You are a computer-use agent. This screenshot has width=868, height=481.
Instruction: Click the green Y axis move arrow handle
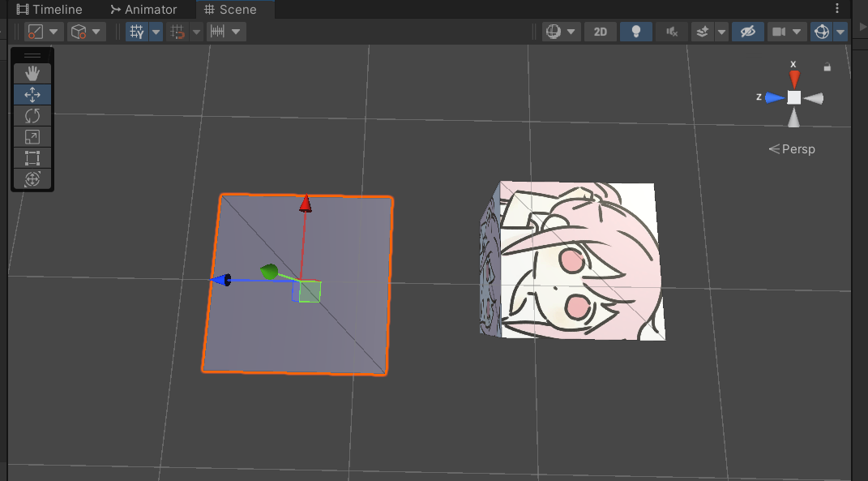(x=268, y=272)
